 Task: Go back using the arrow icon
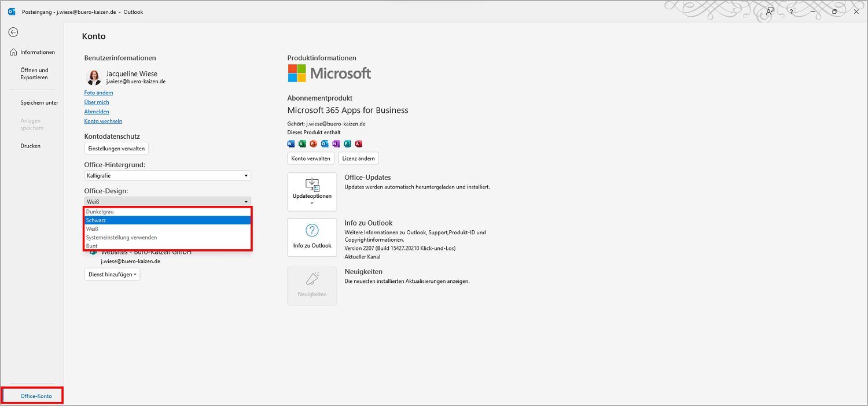(13, 32)
